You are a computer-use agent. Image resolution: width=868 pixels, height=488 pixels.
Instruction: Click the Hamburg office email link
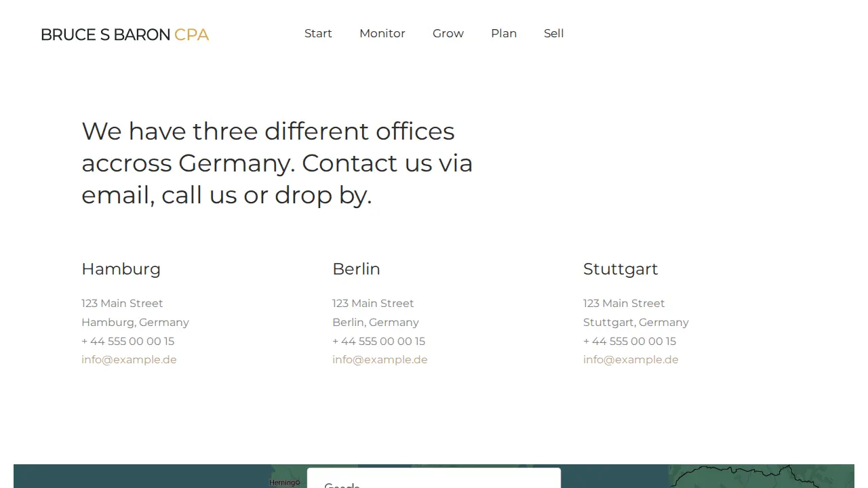(x=129, y=360)
